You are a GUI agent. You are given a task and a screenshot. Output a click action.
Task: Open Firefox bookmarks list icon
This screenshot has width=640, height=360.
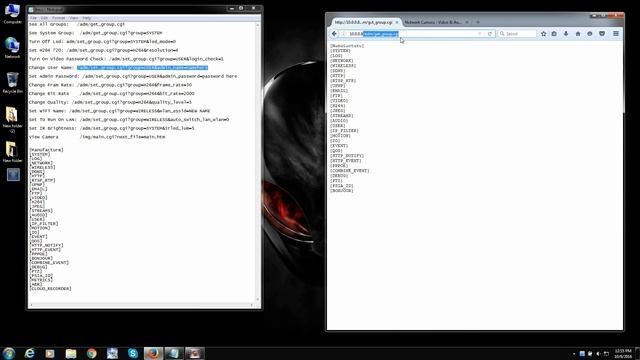click(x=554, y=34)
